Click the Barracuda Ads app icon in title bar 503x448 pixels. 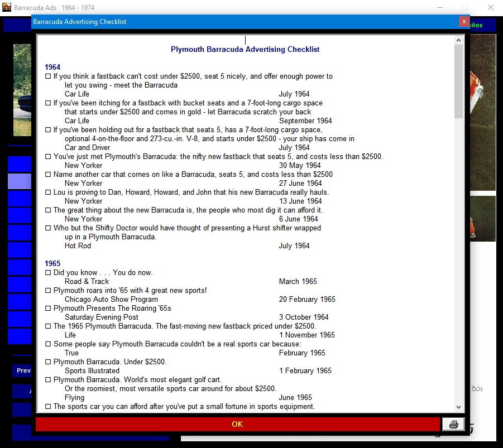[x=6, y=7]
